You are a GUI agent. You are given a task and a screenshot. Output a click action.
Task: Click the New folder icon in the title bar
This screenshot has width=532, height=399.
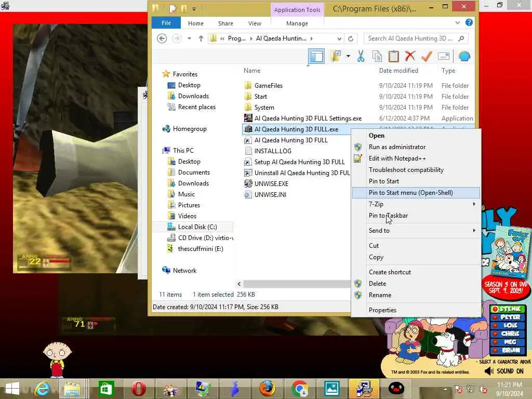184,8
